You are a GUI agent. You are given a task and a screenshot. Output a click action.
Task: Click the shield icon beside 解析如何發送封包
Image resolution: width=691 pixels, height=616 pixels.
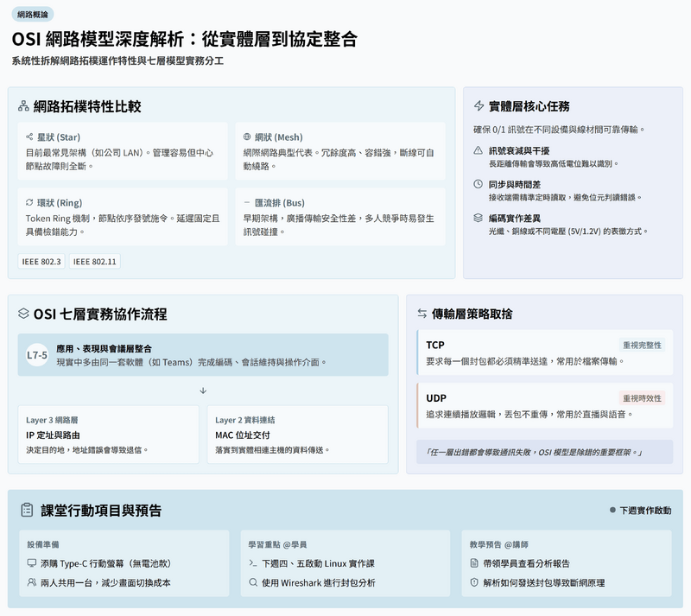[x=473, y=582]
